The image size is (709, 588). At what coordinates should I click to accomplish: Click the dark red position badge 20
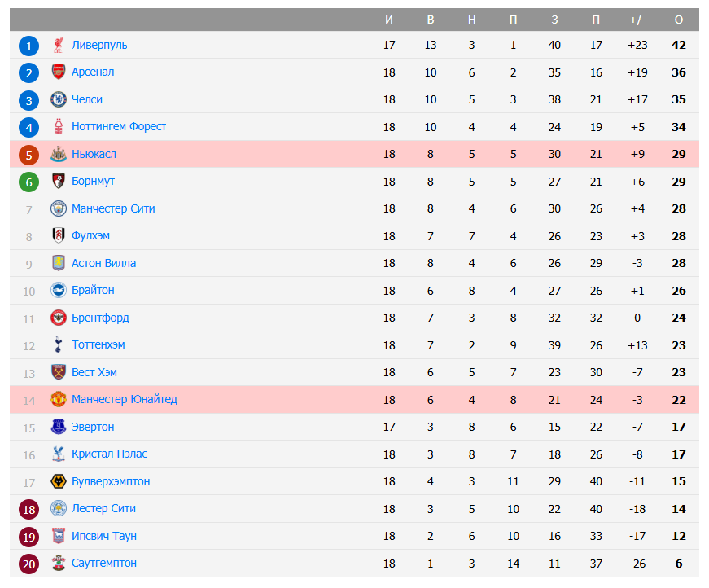(29, 564)
